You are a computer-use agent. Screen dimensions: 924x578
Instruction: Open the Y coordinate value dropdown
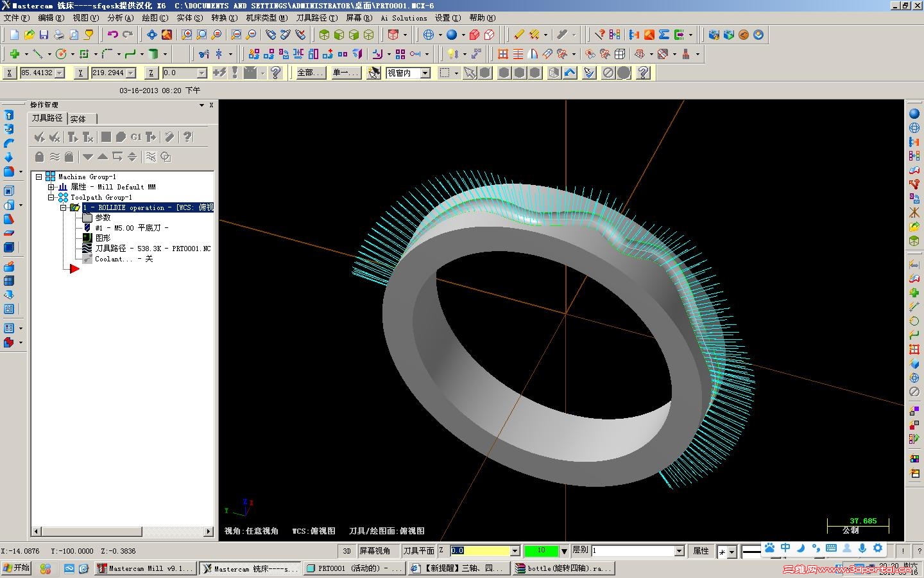[131, 73]
